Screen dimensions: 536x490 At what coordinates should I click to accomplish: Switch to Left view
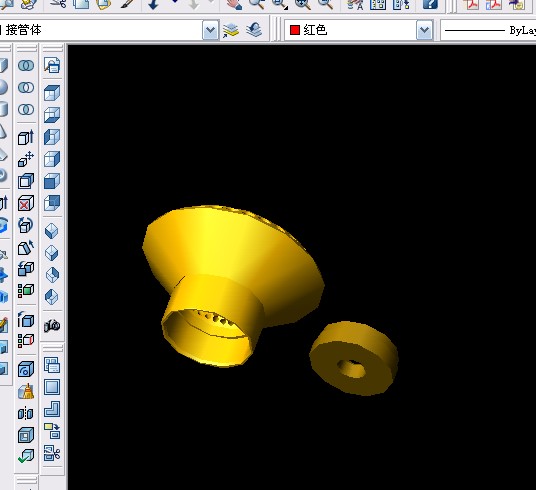click(52, 137)
